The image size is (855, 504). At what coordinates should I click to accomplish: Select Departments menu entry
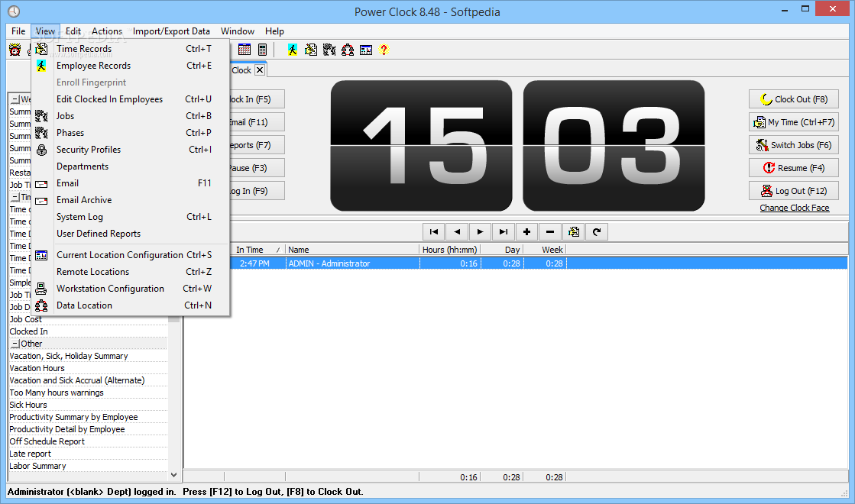[131, 166]
